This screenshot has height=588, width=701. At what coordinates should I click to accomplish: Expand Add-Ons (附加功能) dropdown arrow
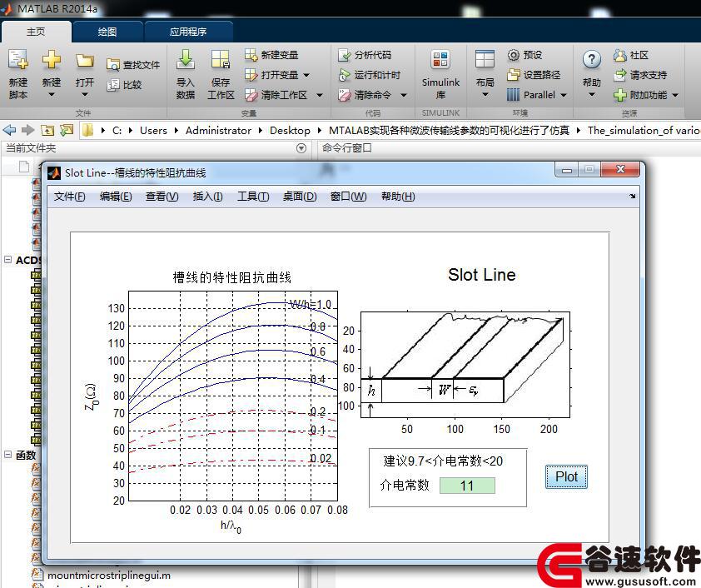pyautogui.click(x=675, y=95)
